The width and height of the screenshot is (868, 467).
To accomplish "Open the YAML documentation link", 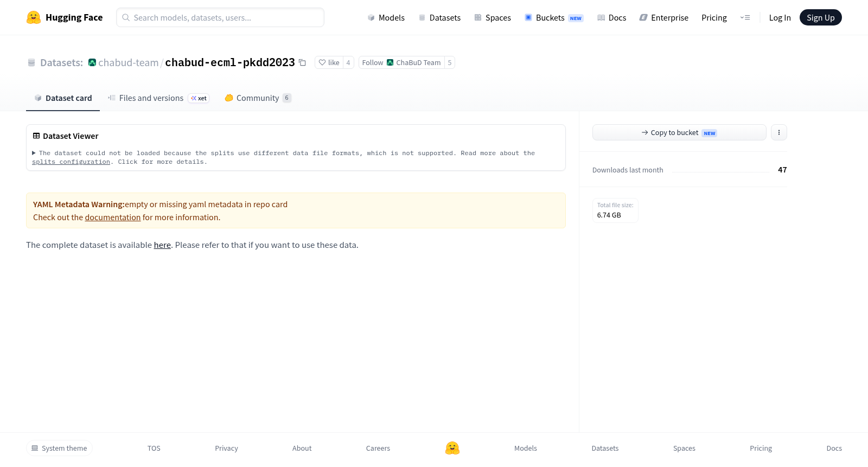I will (113, 217).
